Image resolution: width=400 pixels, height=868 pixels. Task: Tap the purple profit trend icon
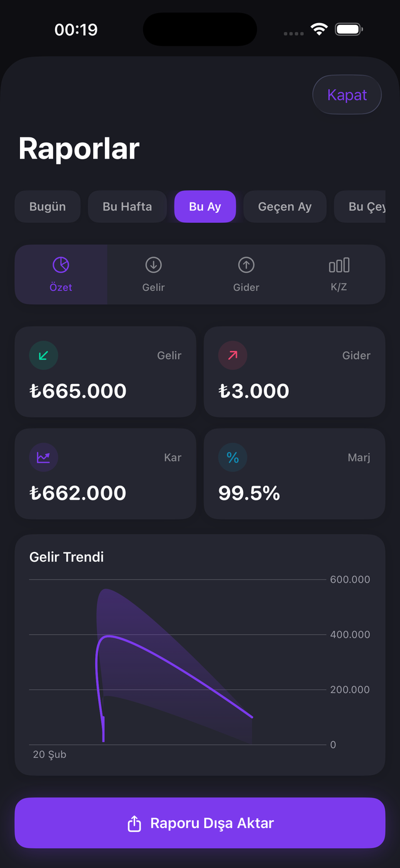click(44, 458)
